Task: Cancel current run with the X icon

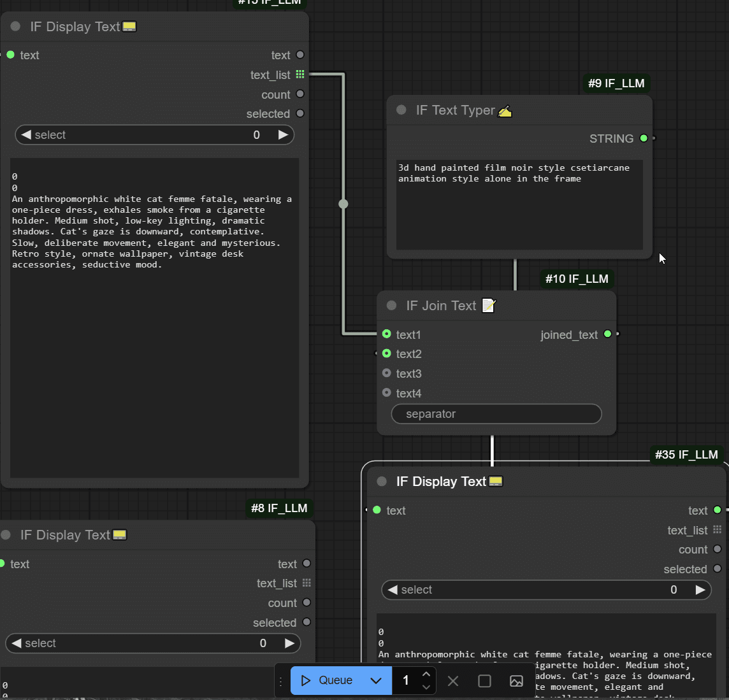Action: (453, 681)
